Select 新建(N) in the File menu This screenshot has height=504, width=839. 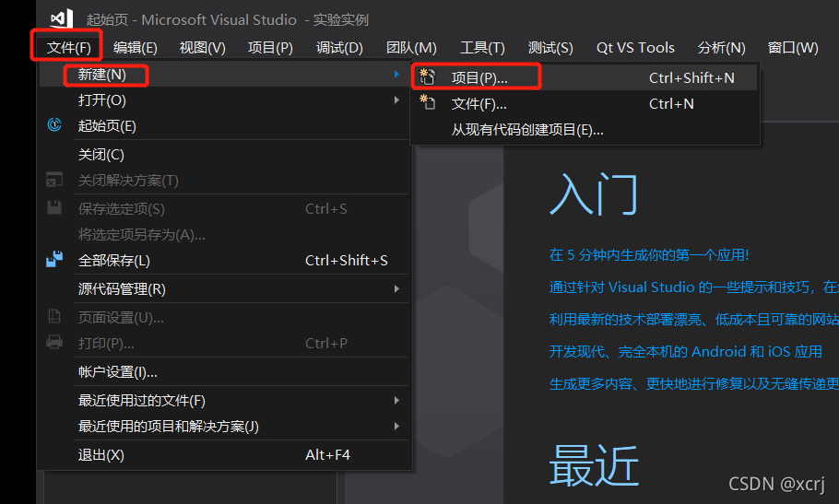(222, 75)
